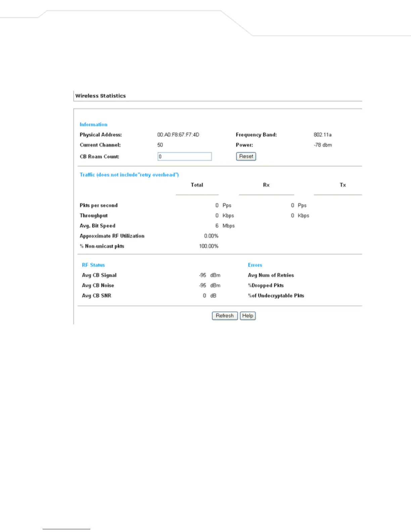This screenshot has height=532, width=411.
Task: Click the Approximate RF Utilization label
Action: point(112,236)
